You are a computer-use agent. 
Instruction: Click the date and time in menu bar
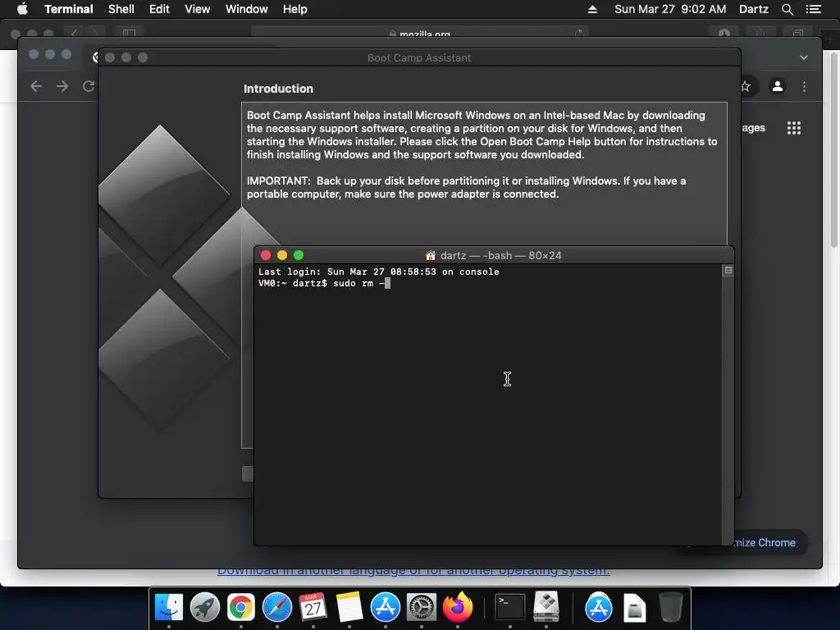[x=670, y=9]
